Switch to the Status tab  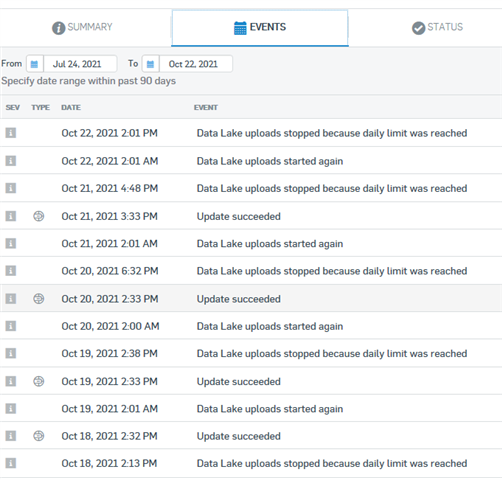(x=437, y=27)
